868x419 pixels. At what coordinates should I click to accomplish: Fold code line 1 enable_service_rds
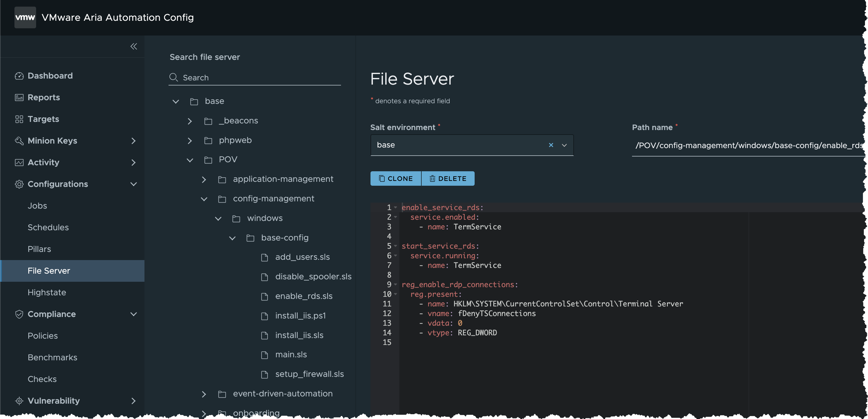tap(395, 208)
